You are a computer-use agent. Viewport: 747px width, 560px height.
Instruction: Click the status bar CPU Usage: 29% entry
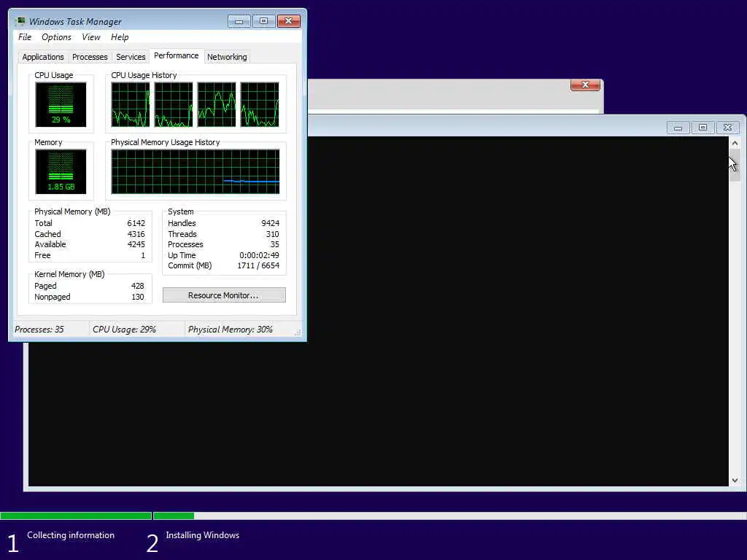point(124,330)
